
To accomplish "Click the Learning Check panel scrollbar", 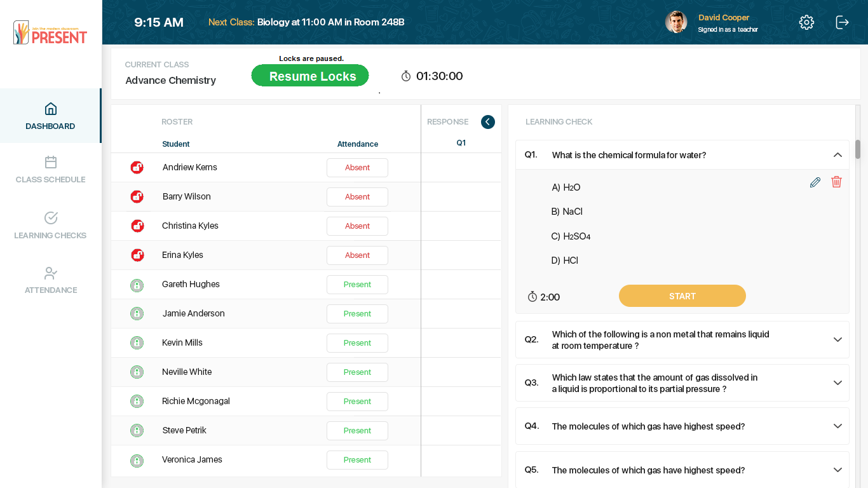I will click(857, 149).
